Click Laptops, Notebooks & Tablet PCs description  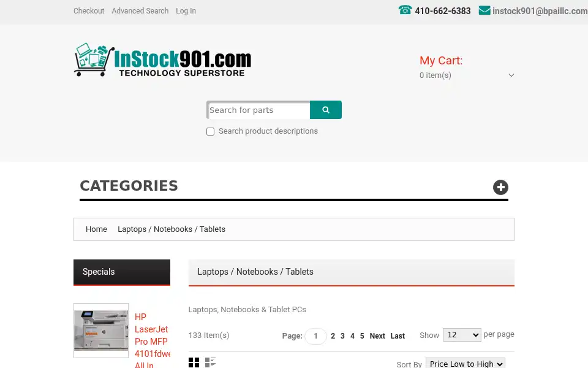click(247, 309)
